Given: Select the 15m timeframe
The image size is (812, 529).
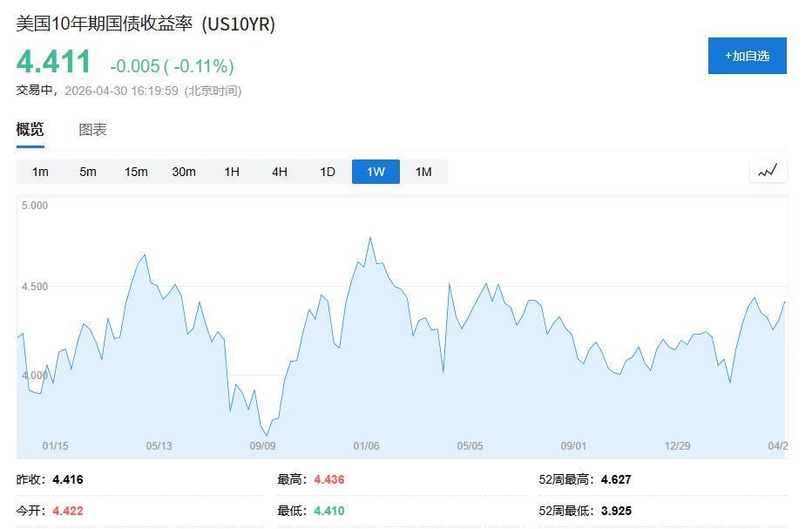Looking at the screenshot, I should [x=136, y=172].
